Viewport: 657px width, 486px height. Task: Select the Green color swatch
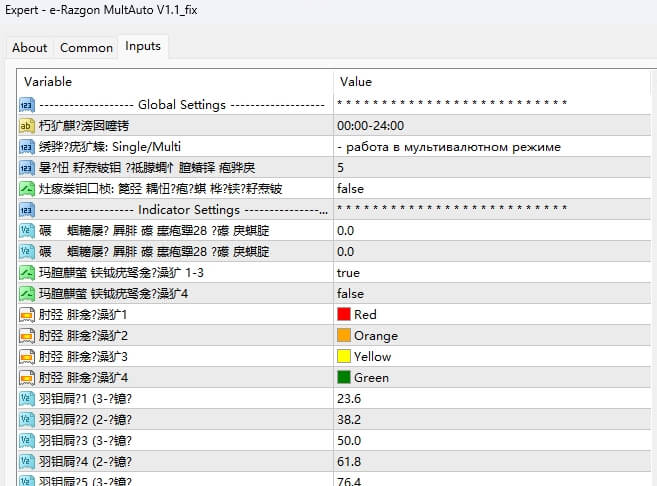pos(344,377)
